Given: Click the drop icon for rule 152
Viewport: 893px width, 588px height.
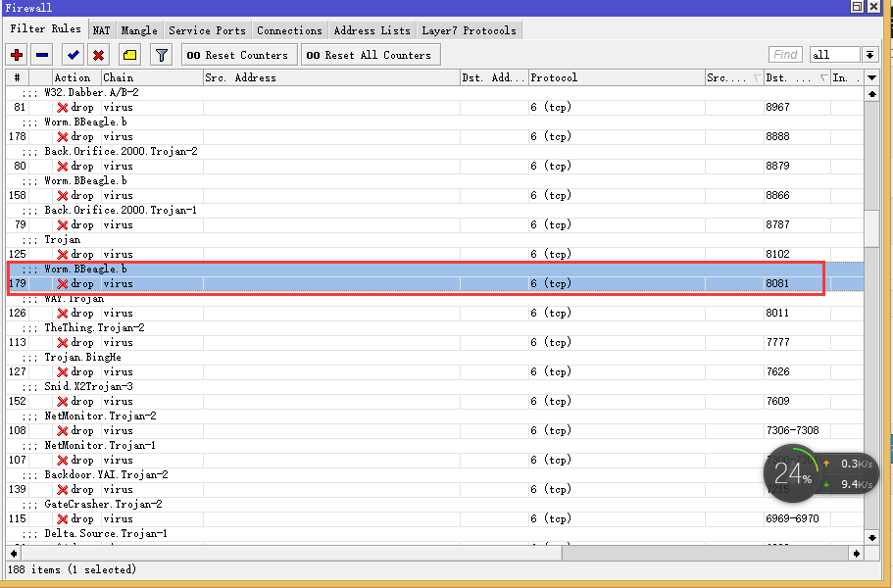Looking at the screenshot, I should 63,402.
